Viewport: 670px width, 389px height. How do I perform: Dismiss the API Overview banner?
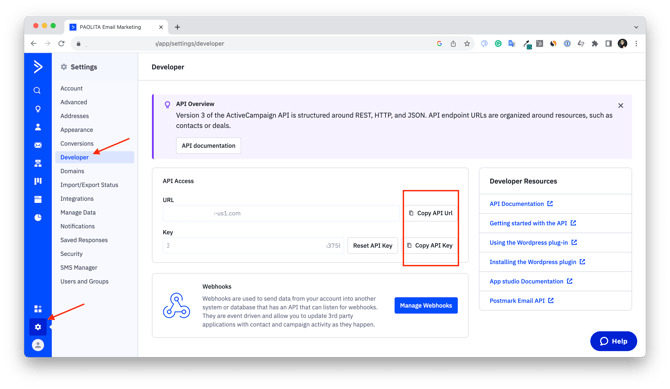tap(620, 106)
